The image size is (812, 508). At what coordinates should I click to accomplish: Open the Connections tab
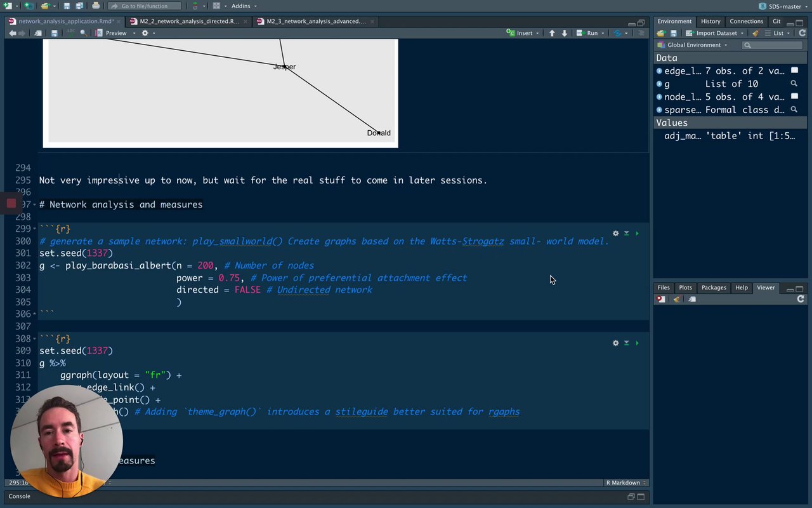(x=746, y=21)
